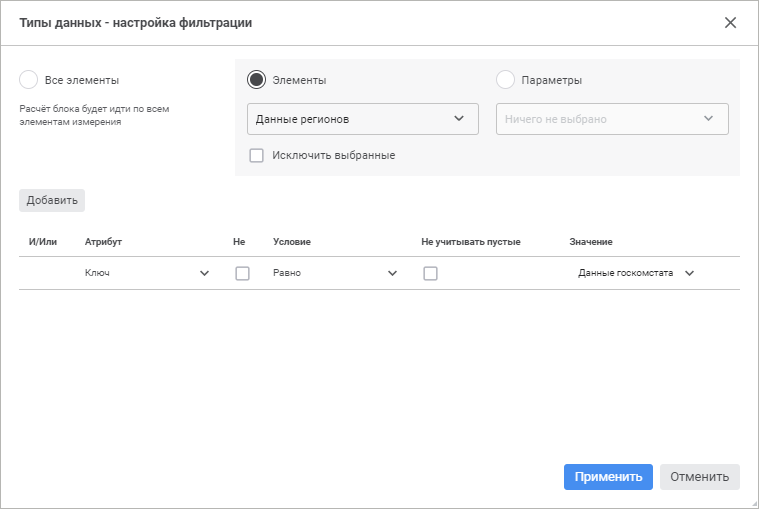Image resolution: width=759 pixels, height=509 pixels.
Task: Click the "Отменить" button
Action: tap(700, 477)
